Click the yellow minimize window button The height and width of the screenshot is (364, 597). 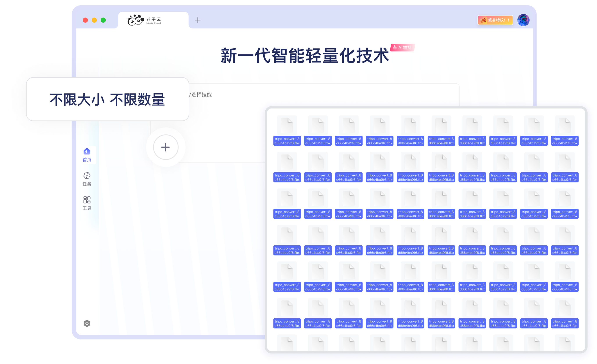click(x=94, y=20)
